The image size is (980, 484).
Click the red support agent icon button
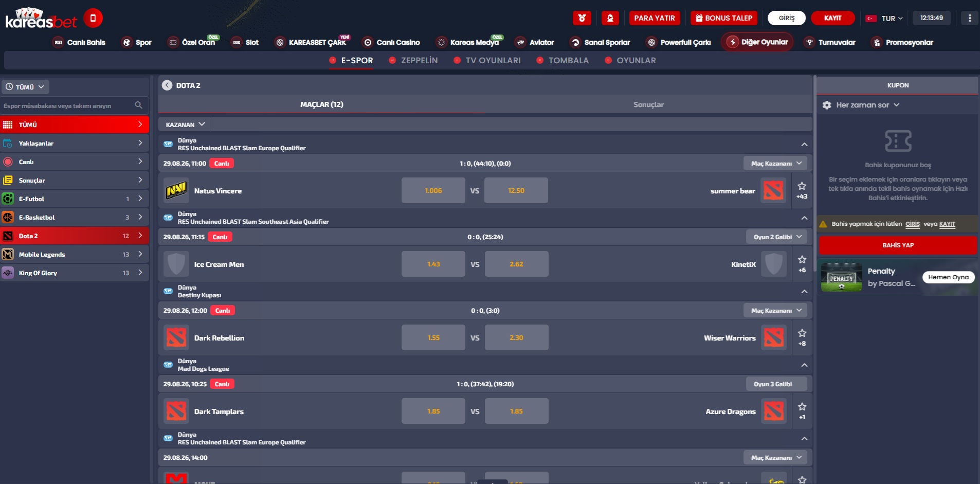tap(610, 18)
